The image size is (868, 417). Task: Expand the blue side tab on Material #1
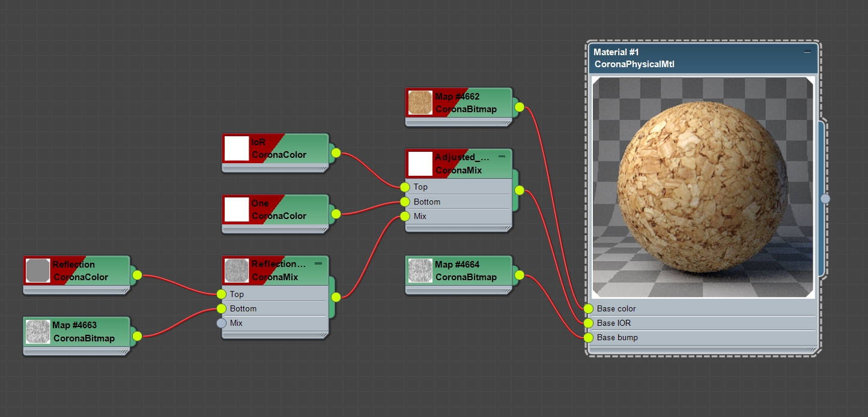827,198
